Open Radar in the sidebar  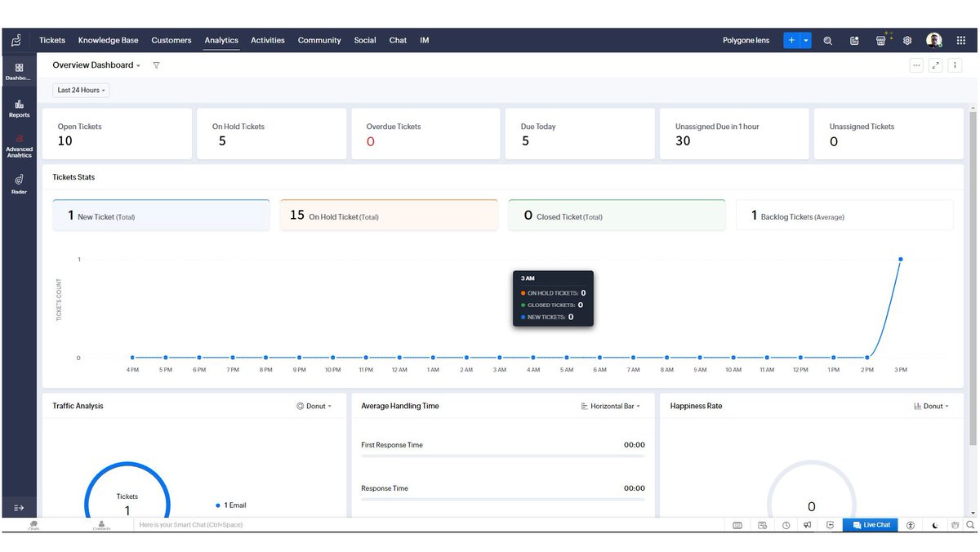[x=19, y=184]
